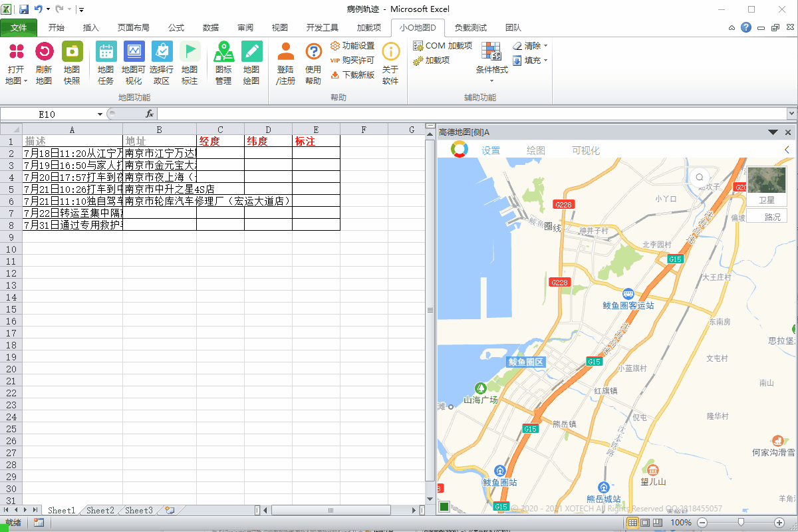This screenshot has height=532, width=798.
Task: Open 关于软件 info icon
Action: pos(390,52)
